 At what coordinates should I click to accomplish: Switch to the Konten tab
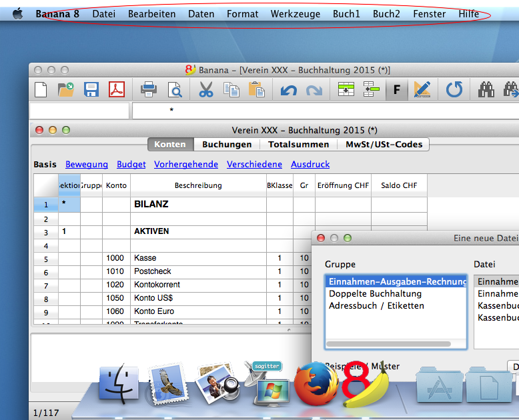tap(170, 145)
